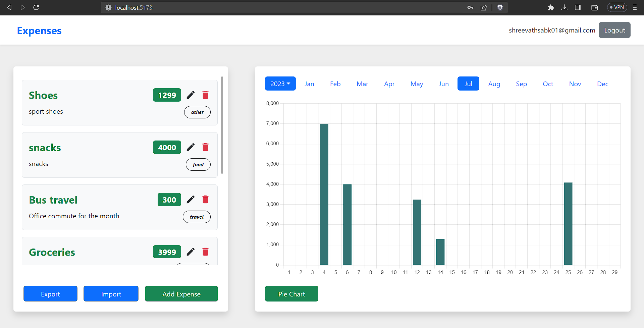Open the 2023 year dropdown
Screen dimensions: 644x328
click(x=280, y=84)
